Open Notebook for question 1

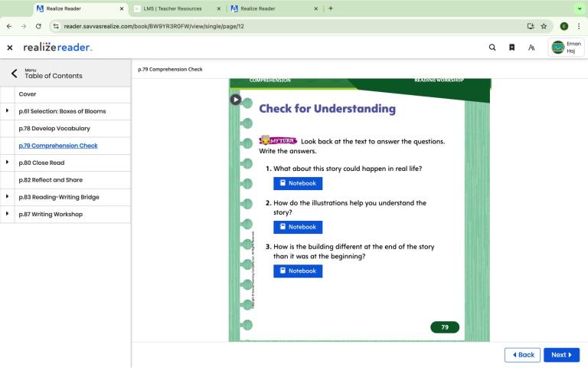298,183
